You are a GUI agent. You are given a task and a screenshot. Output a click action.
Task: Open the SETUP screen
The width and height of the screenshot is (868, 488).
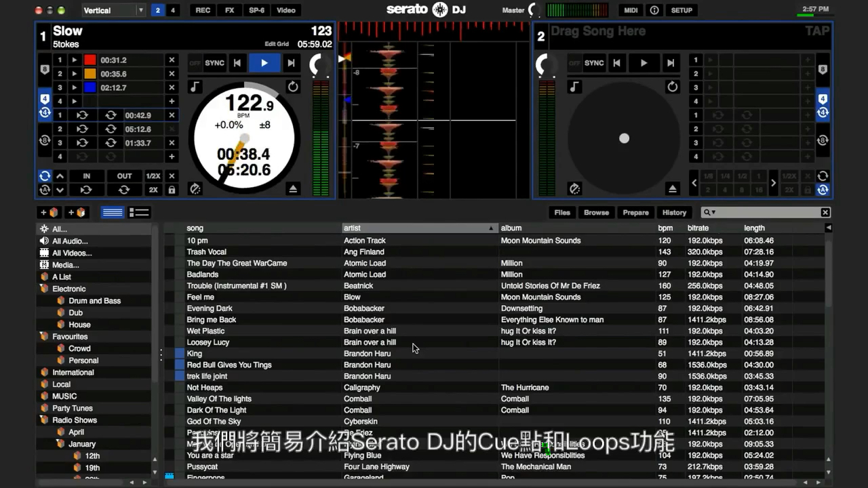(x=682, y=10)
